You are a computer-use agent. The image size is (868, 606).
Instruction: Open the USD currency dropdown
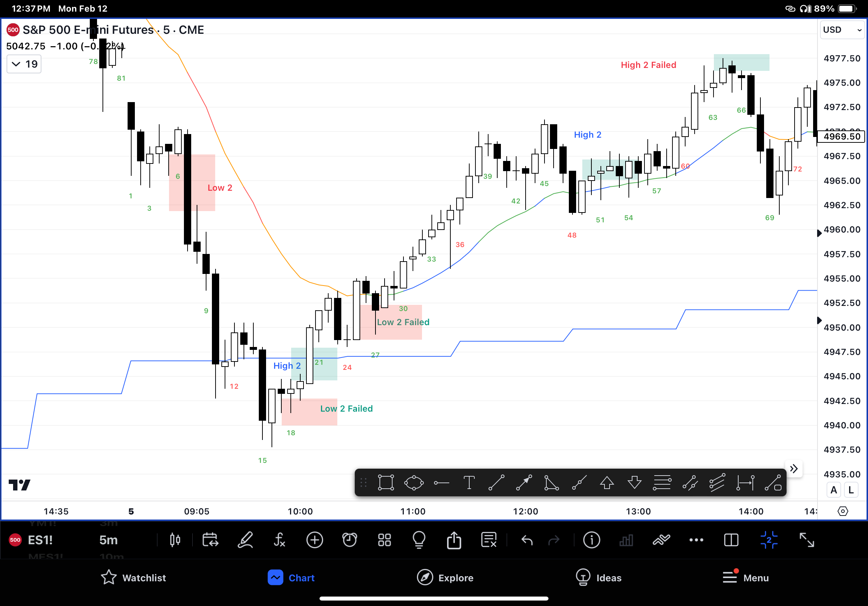click(841, 30)
